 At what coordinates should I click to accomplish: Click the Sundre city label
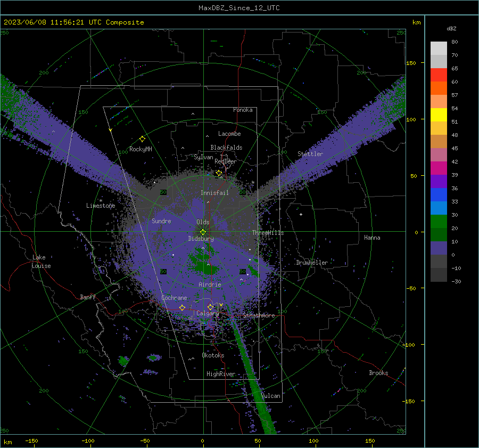point(161,221)
